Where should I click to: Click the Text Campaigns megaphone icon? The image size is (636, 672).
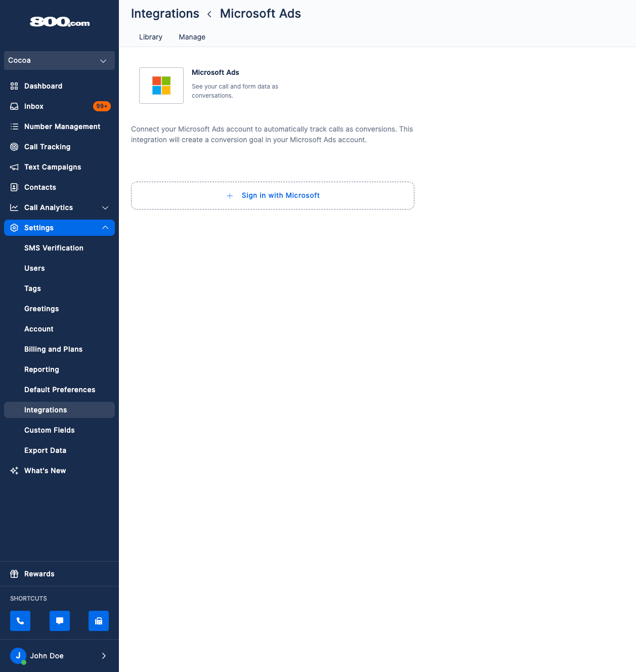(x=14, y=167)
